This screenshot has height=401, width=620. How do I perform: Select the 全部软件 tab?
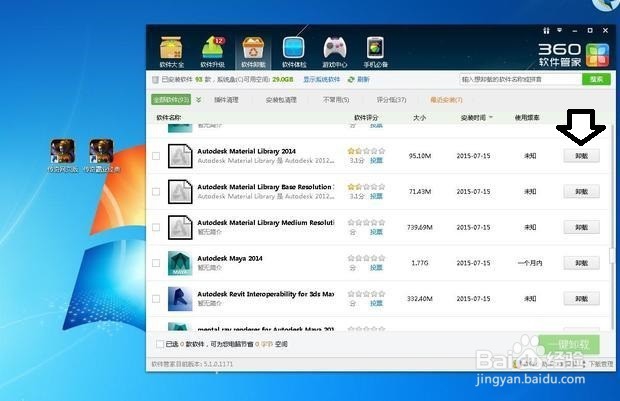point(171,100)
